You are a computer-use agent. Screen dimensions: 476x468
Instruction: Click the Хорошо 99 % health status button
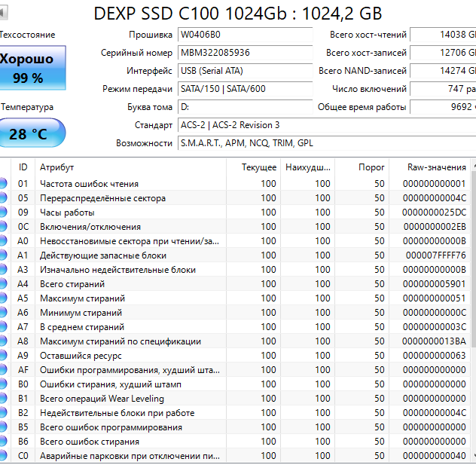[x=32, y=68]
